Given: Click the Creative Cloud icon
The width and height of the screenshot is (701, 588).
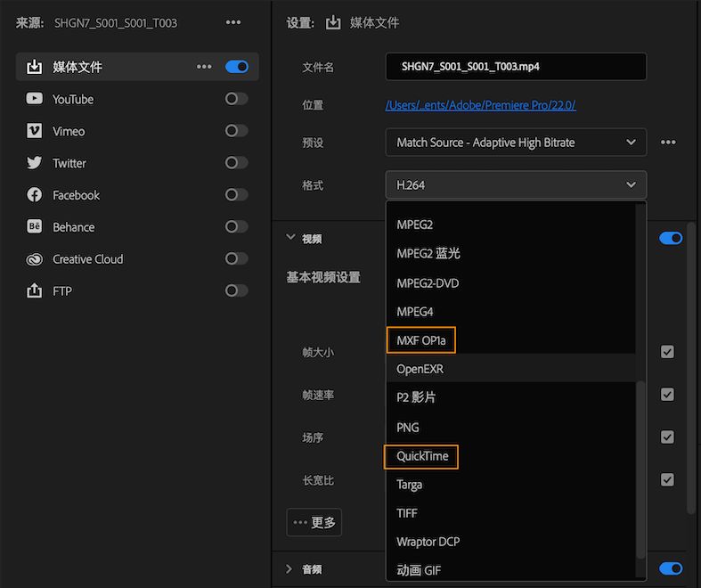Looking at the screenshot, I should [35, 259].
